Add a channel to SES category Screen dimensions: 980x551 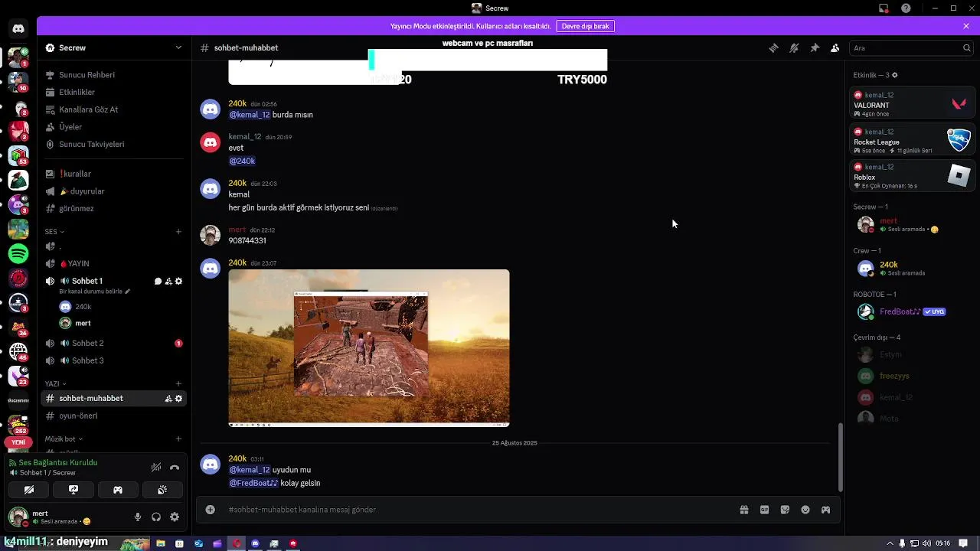tap(178, 231)
